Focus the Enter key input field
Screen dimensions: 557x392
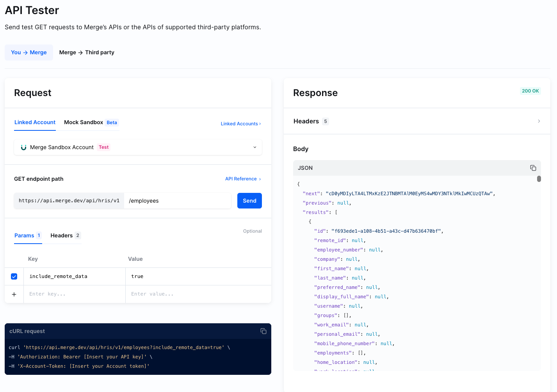(x=74, y=294)
